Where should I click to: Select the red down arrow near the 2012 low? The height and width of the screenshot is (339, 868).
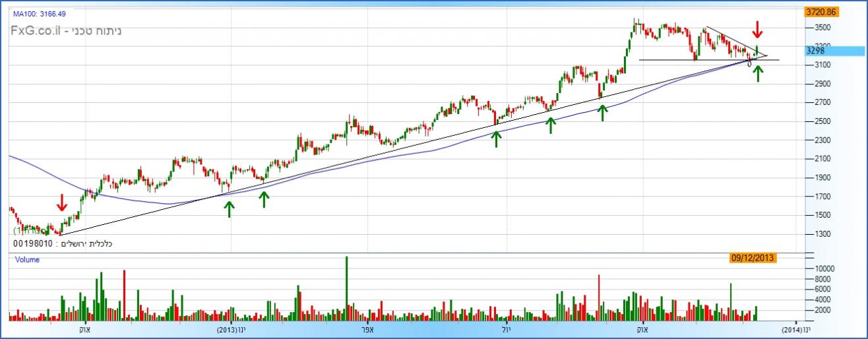point(62,202)
